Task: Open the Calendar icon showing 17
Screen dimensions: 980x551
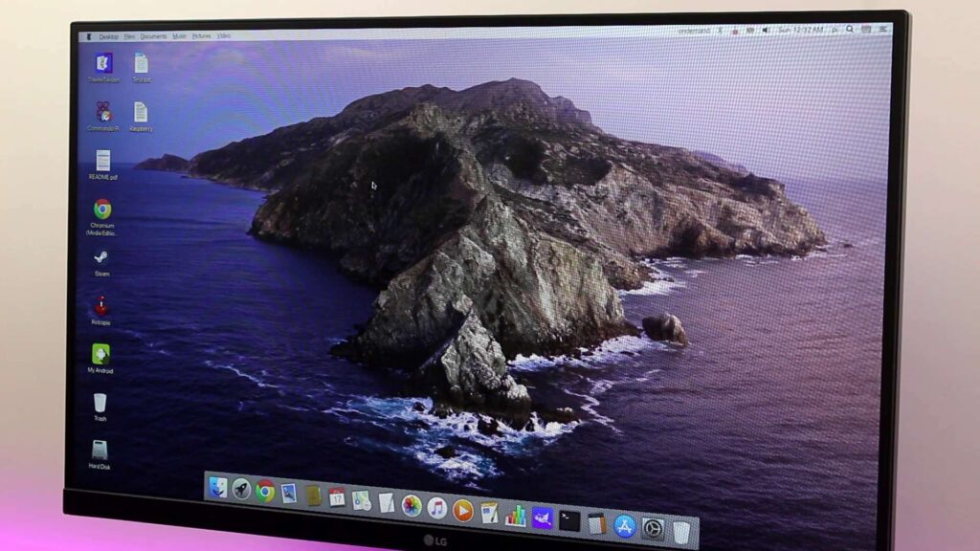Action: click(x=337, y=497)
